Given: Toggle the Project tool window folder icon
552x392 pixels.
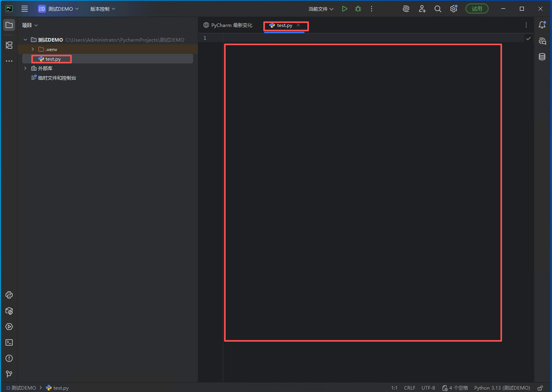Looking at the screenshot, I should click(9, 25).
